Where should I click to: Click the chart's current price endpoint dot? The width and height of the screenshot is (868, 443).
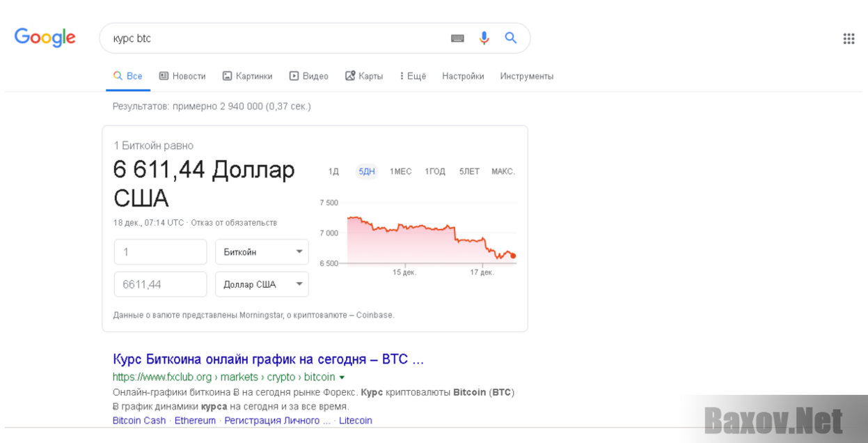513,256
